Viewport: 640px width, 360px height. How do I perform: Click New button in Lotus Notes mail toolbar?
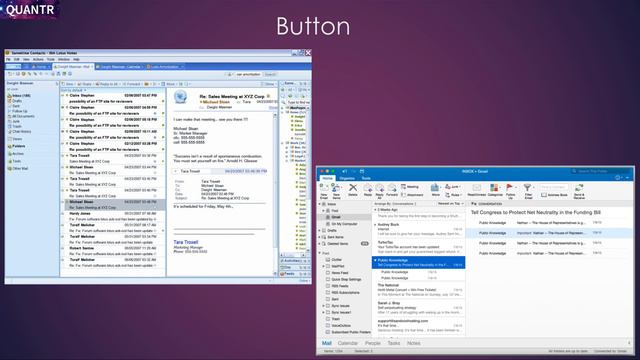click(68, 84)
